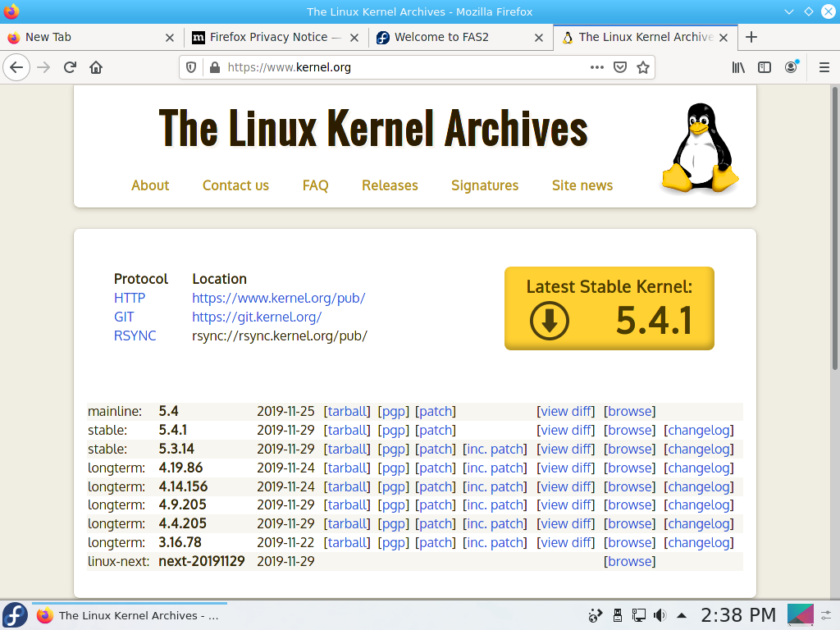Click the GIT protocol link

coord(124,317)
